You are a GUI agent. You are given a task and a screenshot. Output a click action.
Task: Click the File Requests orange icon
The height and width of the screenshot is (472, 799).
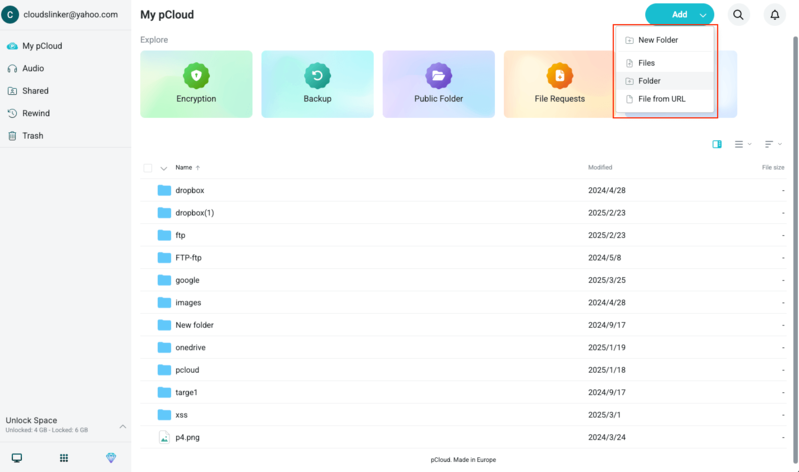pos(560,76)
